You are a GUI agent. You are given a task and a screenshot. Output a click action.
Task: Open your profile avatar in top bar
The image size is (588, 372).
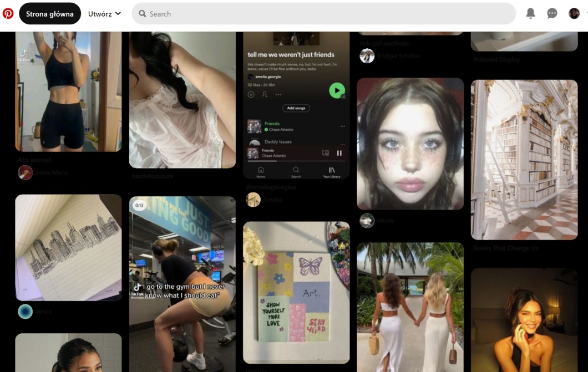tap(574, 13)
